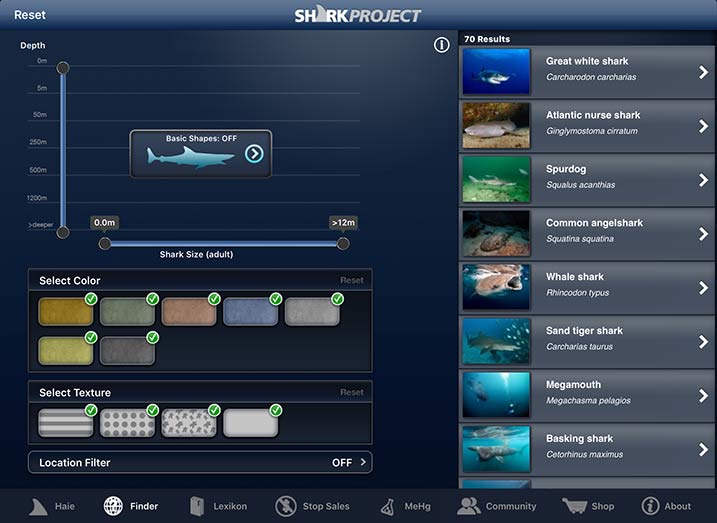
Task: Select the orange-brown color swatch
Action: [189, 312]
